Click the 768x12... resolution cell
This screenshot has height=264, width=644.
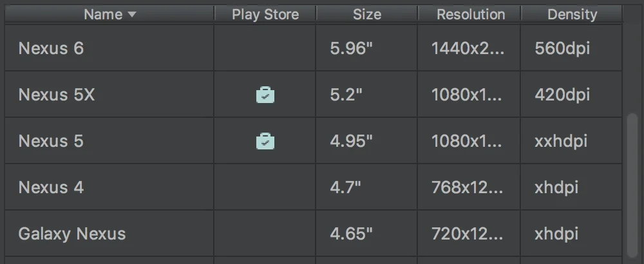pyautogui.click(x=469, y=187)
